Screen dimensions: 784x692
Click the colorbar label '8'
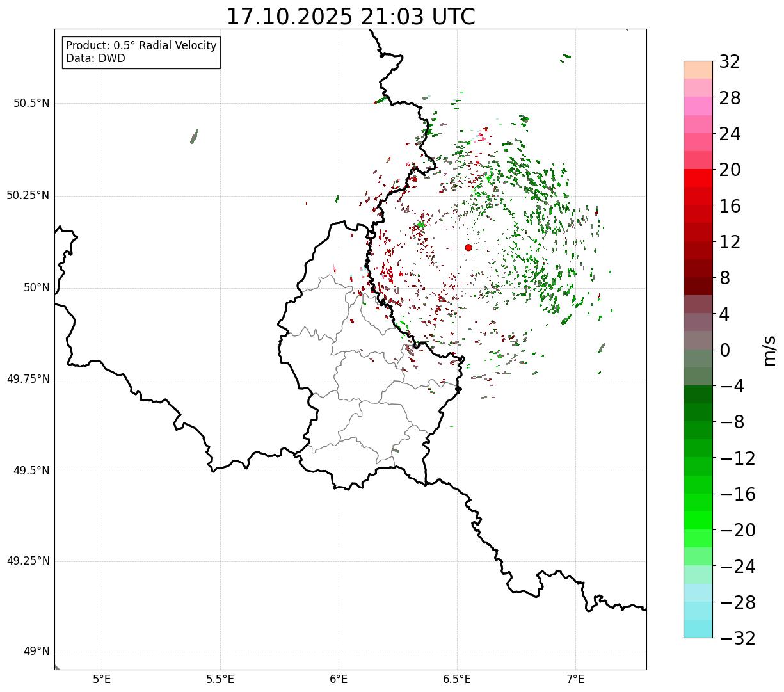click(724, 278)
